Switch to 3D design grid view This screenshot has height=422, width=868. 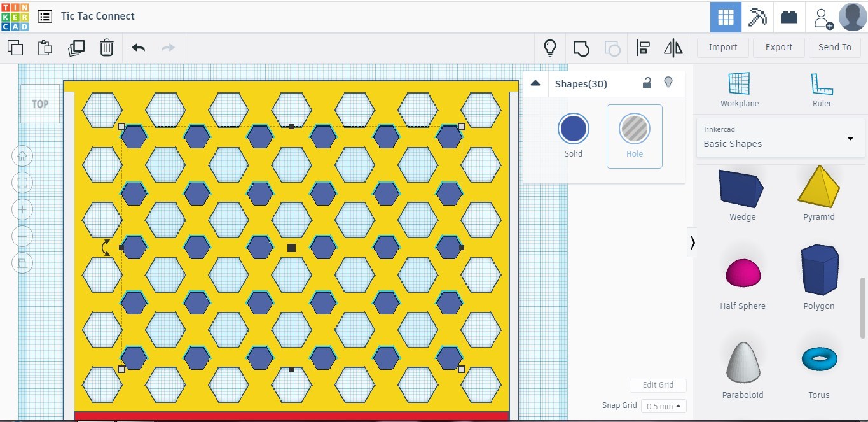pyautogui.click(x=726, y=17)
